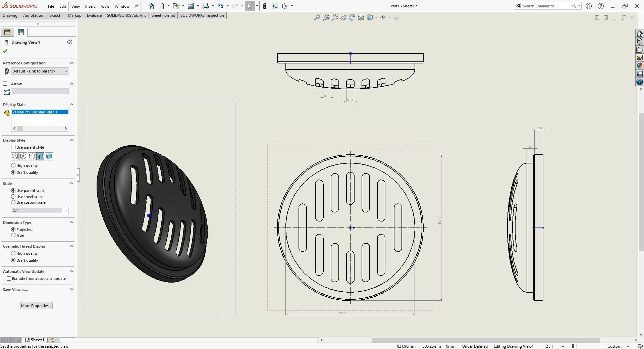Choose Projected dimension type

(x=13, y=230)
